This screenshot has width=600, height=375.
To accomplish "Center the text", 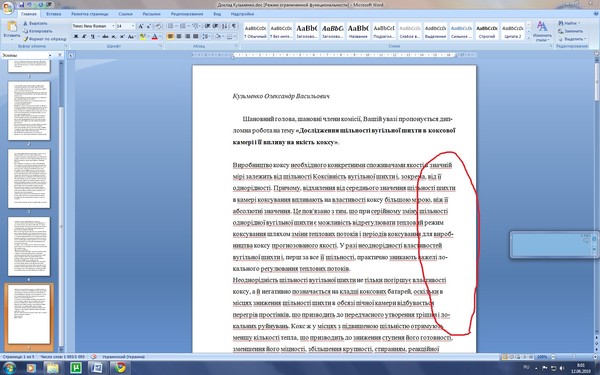I will [x=179, y=37].
